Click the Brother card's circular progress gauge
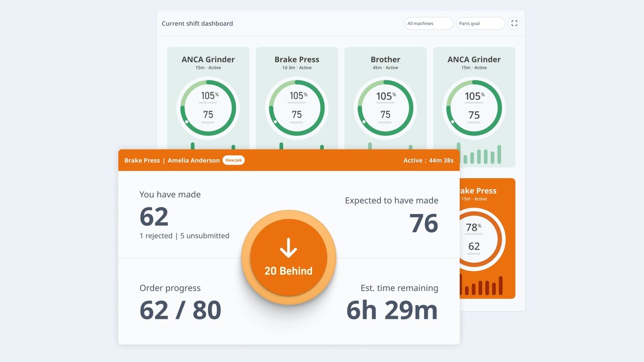Viewport: 644px width, 362px height. coord(385,107)
